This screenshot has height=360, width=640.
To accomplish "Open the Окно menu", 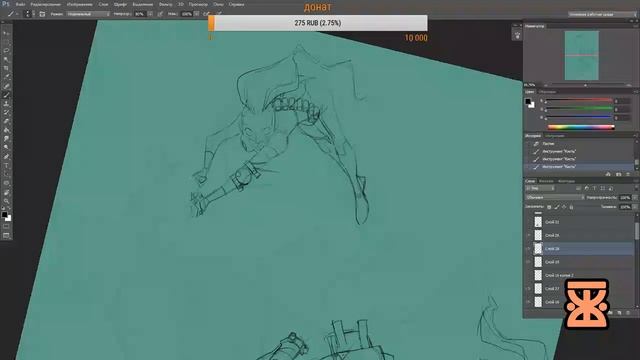I will tap(218, 4).
